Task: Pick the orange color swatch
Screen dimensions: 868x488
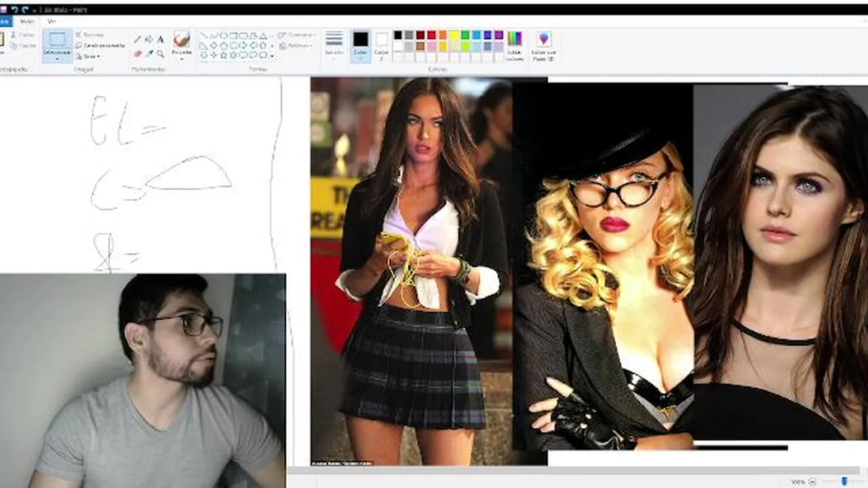Action: coord(443,35)
